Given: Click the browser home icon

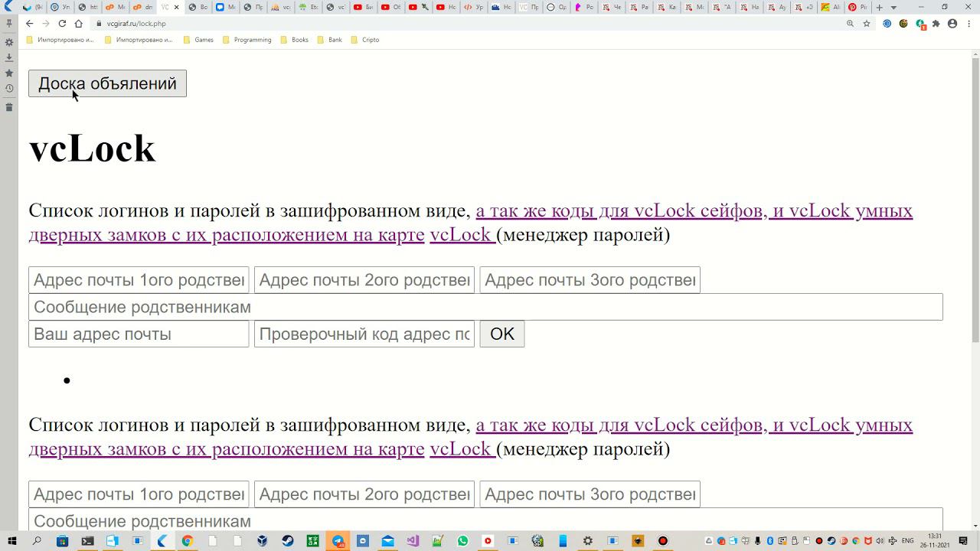Looking at the screenshot, I should pos(78,24).
